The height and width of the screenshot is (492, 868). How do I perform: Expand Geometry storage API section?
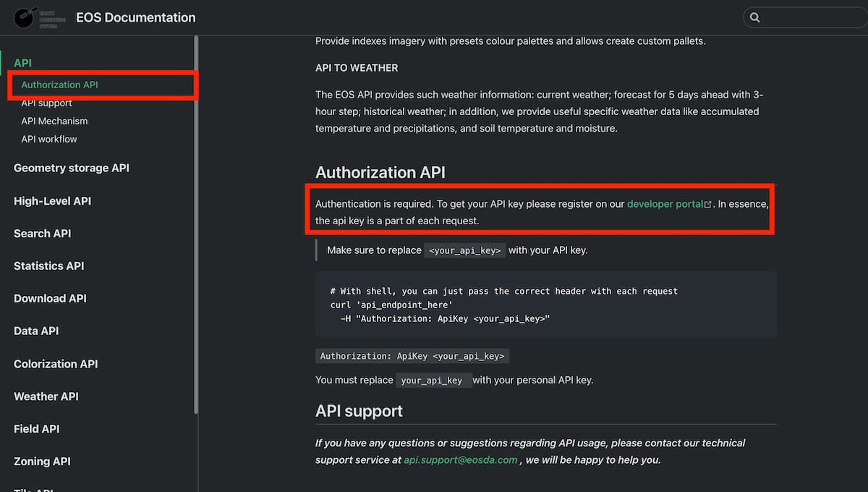[72, 168]
